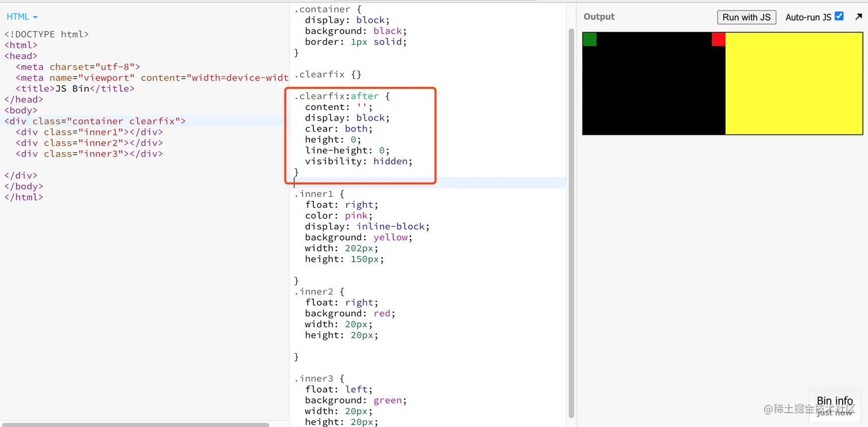Toggle the Auto-run JS checkbox
The image size is (868, 427).
[839, 16]
